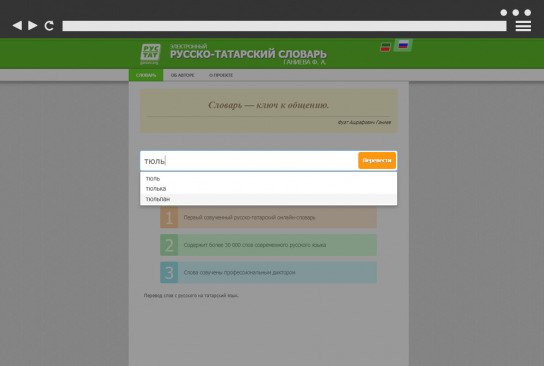544x366 pixels.
Task: Open the Словарь tab
Action: point(146,75)
